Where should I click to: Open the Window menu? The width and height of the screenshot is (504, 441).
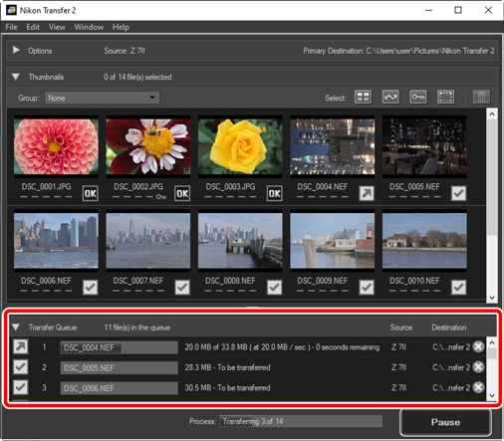[89, 27]
